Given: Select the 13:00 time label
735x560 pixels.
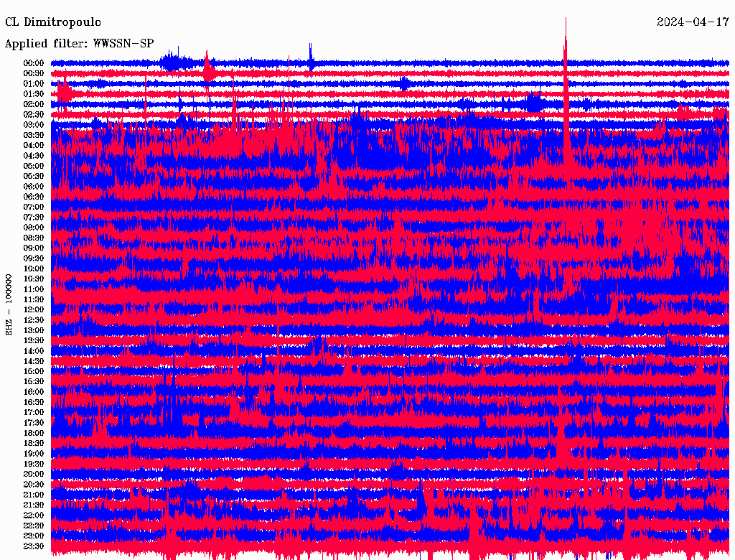Looking at the screenshot, I should 34,330.
